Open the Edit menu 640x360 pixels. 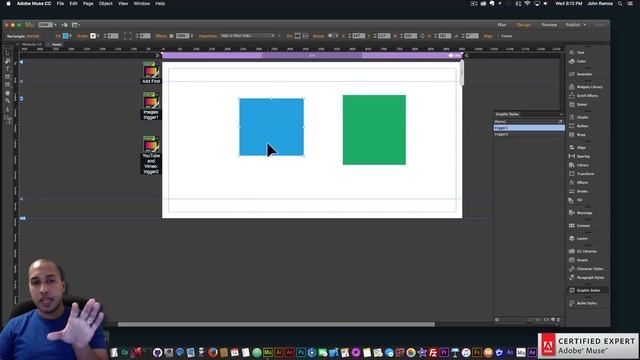click(73, 3)
